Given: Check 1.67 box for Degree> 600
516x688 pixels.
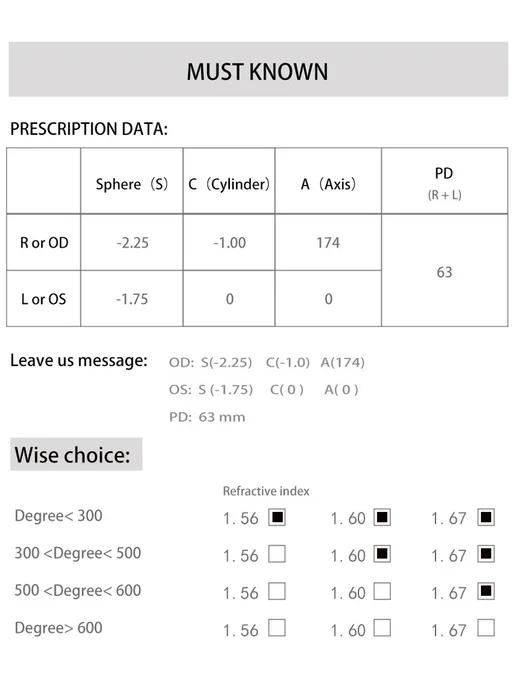Looking at the screenshot, I should [486, 628].
